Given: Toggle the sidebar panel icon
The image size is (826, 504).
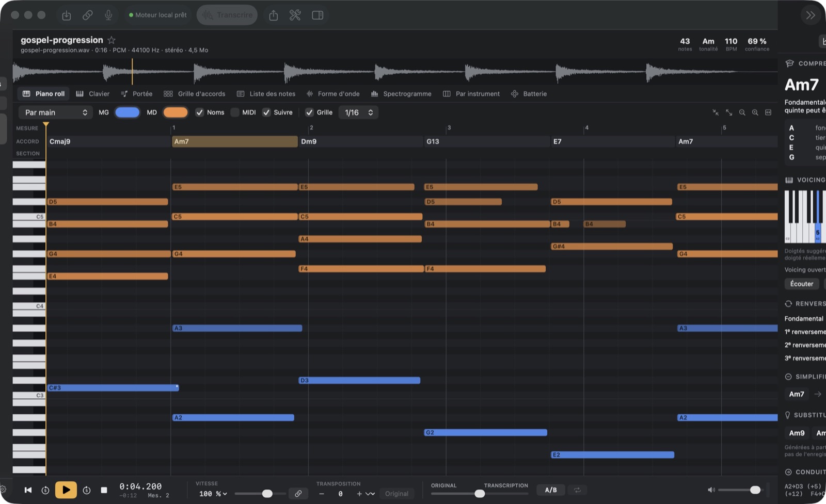Looking at the screenshot, I should 317,15.
